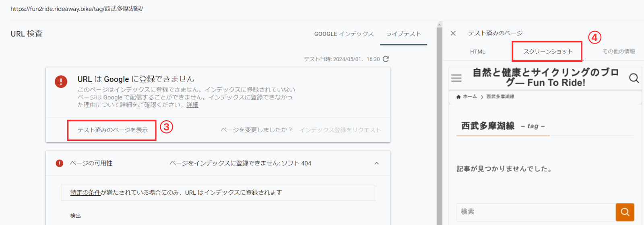Click the refresh icon beside test date
The width and height of the screenshot is (644, 225).
click(386, 59)
